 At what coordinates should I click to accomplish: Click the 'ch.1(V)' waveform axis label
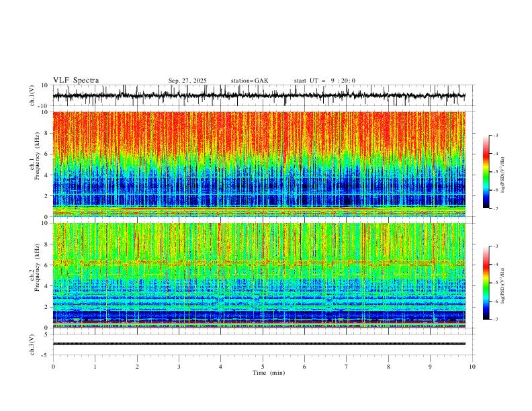(x=32, y=95)
